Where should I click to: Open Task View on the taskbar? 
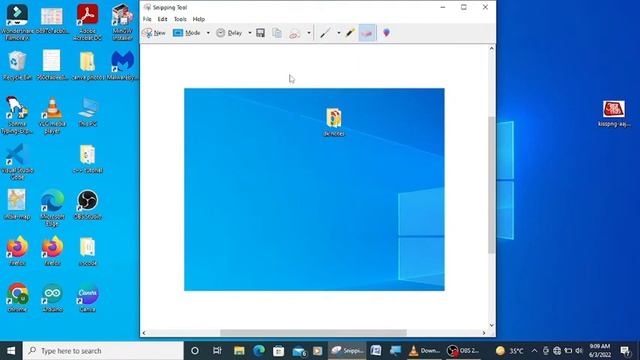tap(217, 351)
